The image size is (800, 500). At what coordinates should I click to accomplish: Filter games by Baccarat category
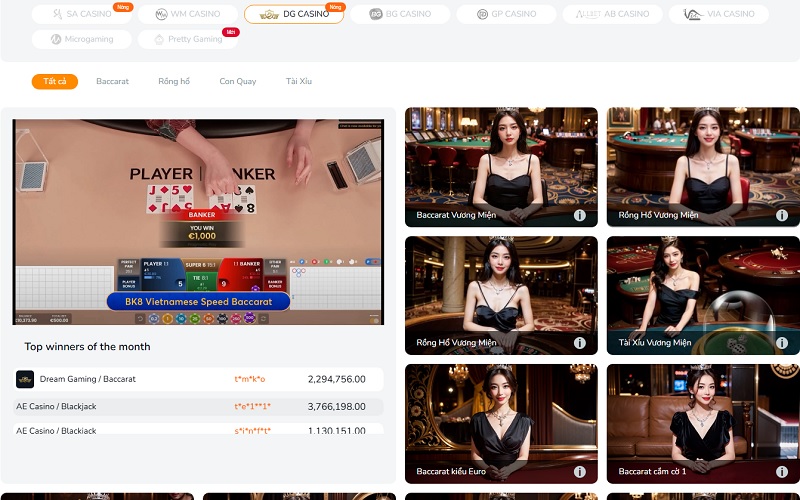click(112, 81)
